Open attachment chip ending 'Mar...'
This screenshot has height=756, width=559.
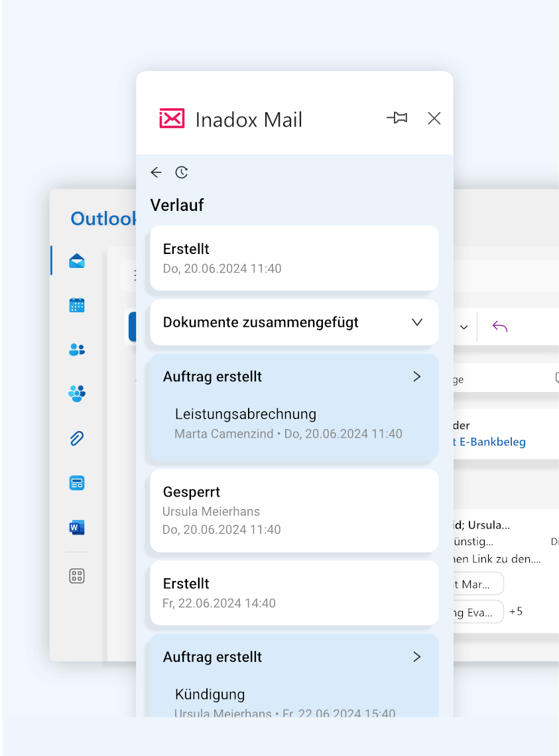(478, 584)
